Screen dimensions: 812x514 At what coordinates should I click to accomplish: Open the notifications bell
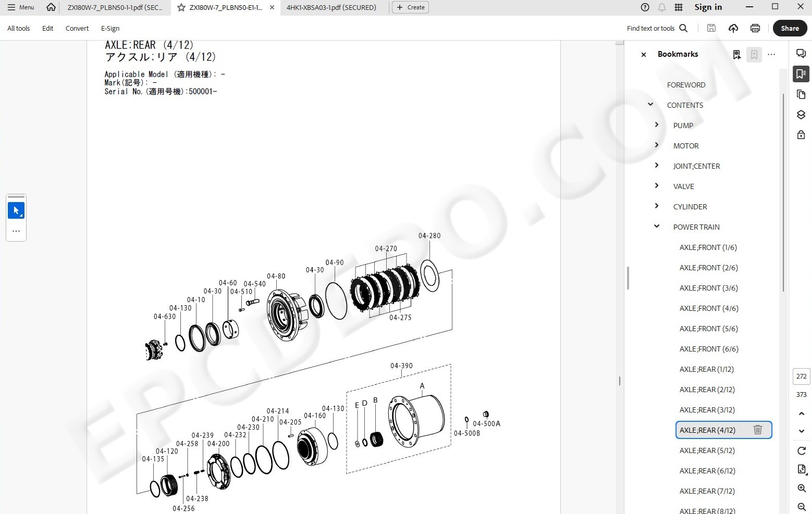point(662,7)
